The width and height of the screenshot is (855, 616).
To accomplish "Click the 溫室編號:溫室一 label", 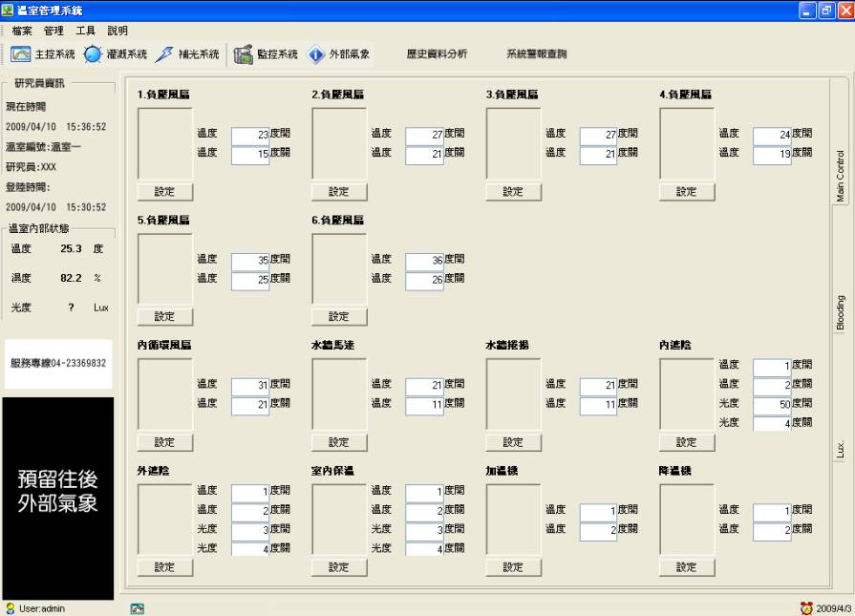I will click(43, 147).
